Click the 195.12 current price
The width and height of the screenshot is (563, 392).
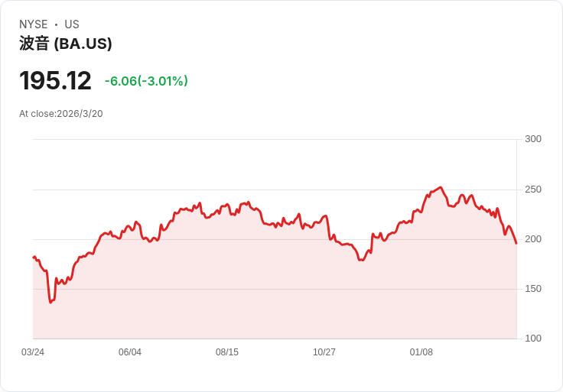point(55,81)
